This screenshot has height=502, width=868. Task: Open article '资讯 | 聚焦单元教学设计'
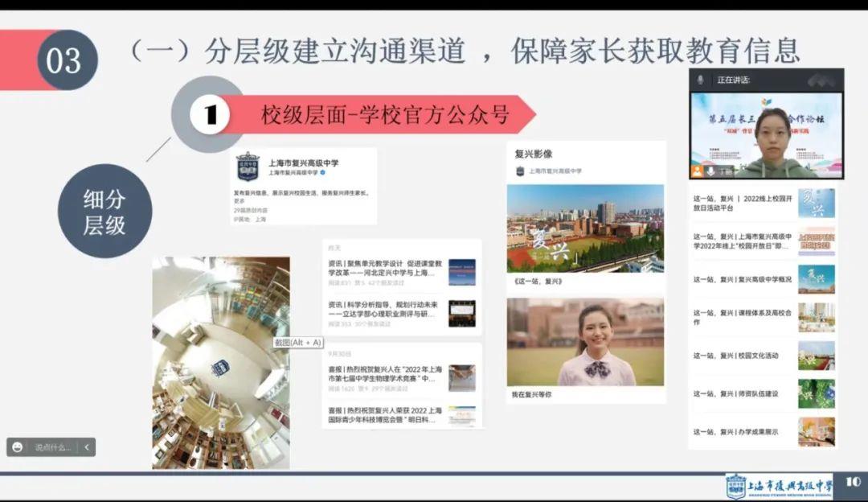click(385, 268)
